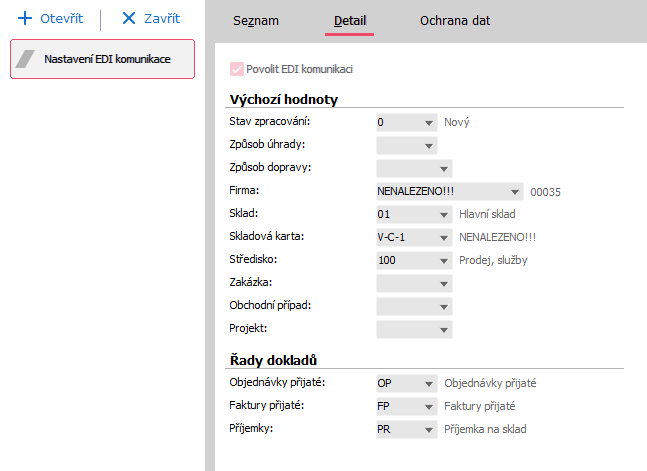Screen dimensions: 647x471
Task: Open the Příjemky series dropdown
Action: 429,430
